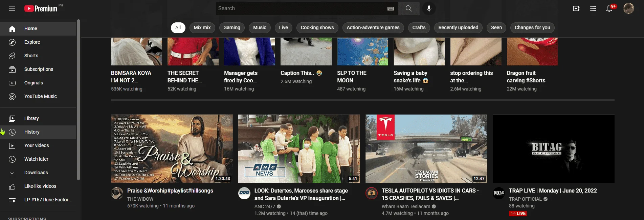Viewport: 644px width, 220px height.
Task: Select the Music filter chip
Action: [x=260, y=27]
